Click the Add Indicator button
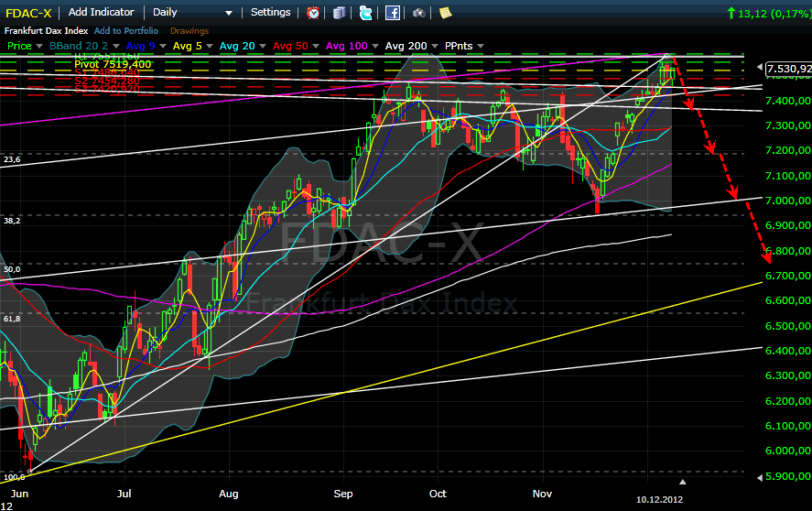The height and width of the screenshot is (511, 812). point(101,12)
